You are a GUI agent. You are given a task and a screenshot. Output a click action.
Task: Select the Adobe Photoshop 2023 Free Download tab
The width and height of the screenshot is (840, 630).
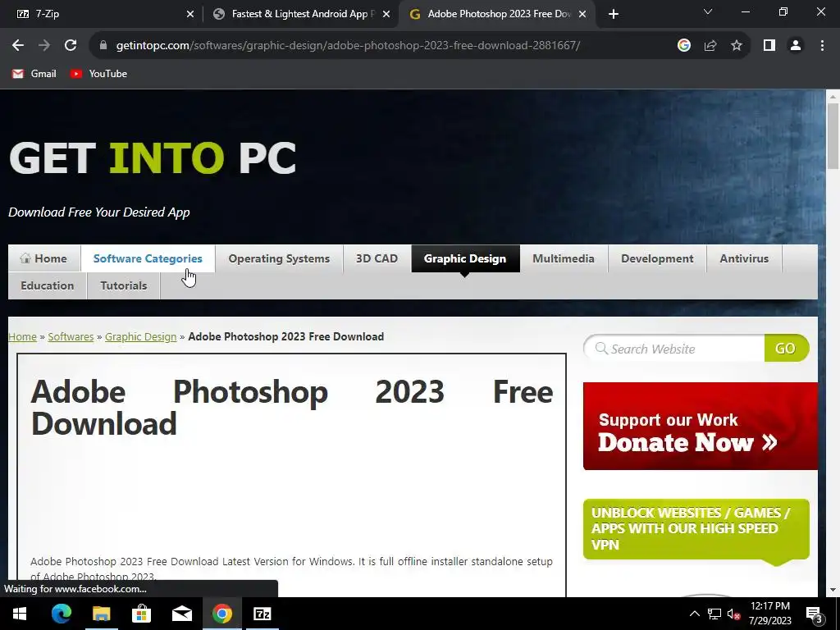(496, 14)
